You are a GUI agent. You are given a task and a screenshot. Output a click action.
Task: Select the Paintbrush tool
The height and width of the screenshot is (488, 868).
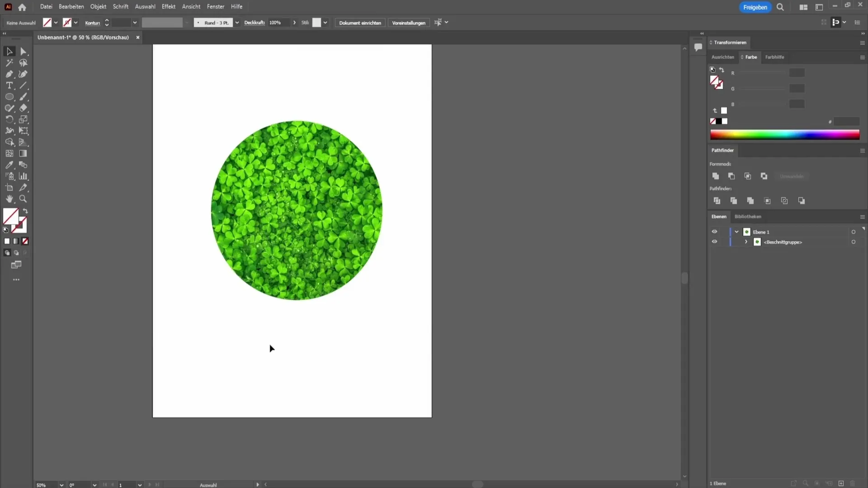tap(24, 97)
